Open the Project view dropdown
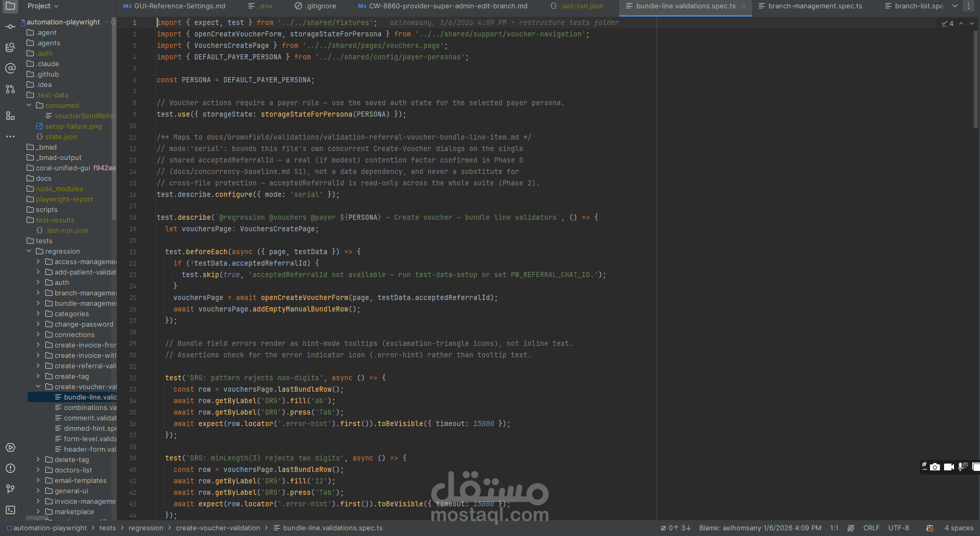Screen dimensions: 980x536 tap(43, 6)
